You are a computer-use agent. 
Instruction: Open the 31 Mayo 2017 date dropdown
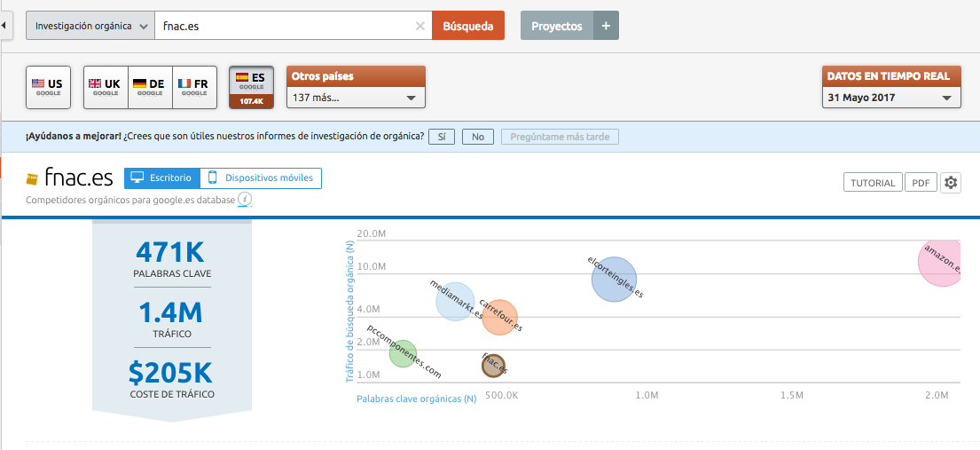pos(891,98)
